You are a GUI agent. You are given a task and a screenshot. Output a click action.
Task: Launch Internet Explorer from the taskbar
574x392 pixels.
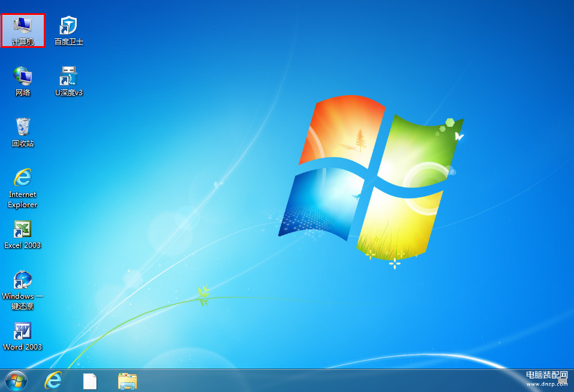pyautogui.click(x=53, y=381)
